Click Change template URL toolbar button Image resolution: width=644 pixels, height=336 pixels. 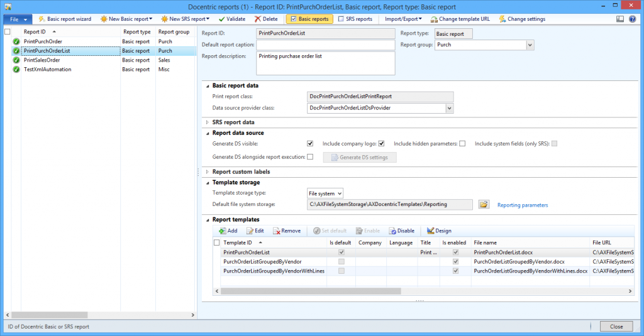[x=460, y=19]
